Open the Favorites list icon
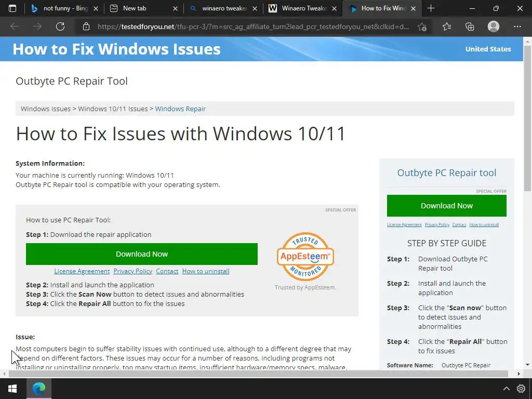Screen dimensions: 532x399 [447, 26]
